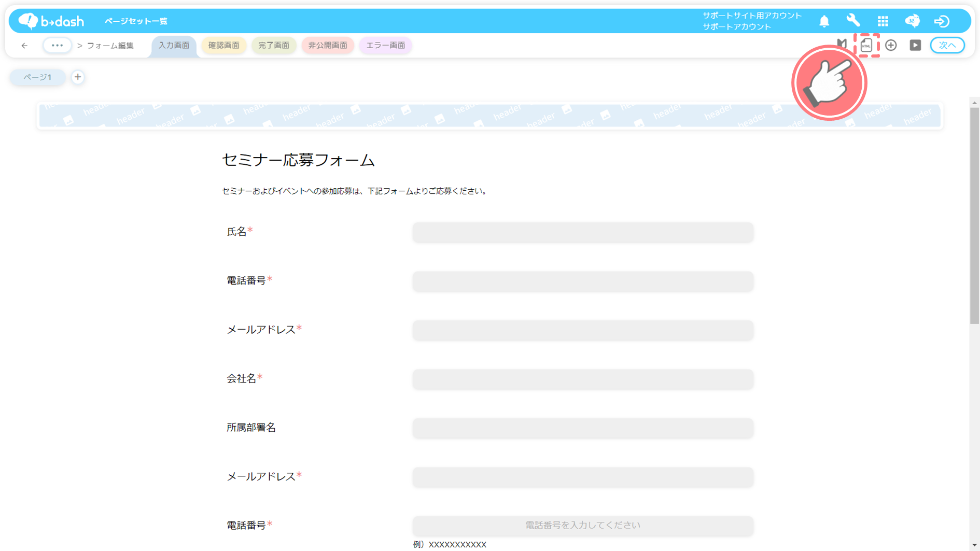Click the scrollbar up arrow
This screenshot has height=551, width=980.
pos(975,103)
